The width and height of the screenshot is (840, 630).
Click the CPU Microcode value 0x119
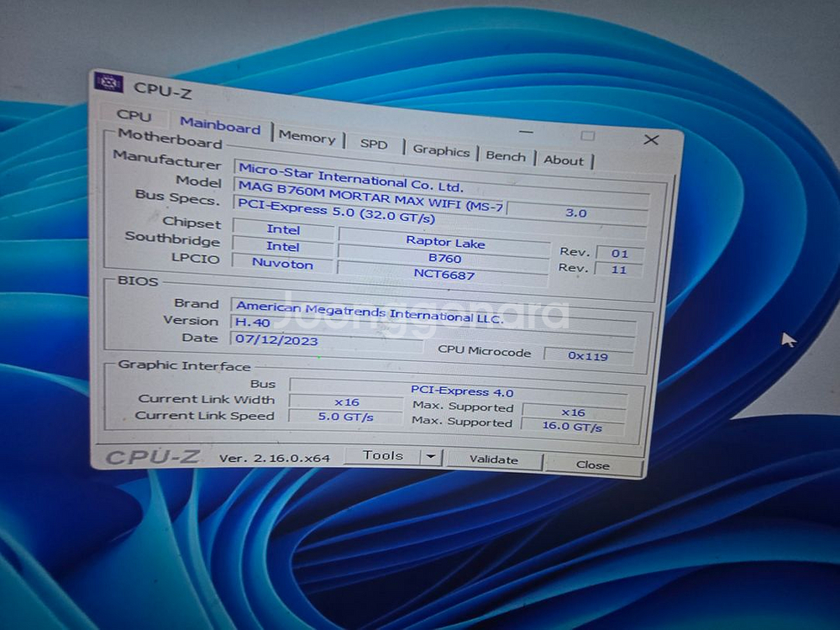tap(587, 355)
